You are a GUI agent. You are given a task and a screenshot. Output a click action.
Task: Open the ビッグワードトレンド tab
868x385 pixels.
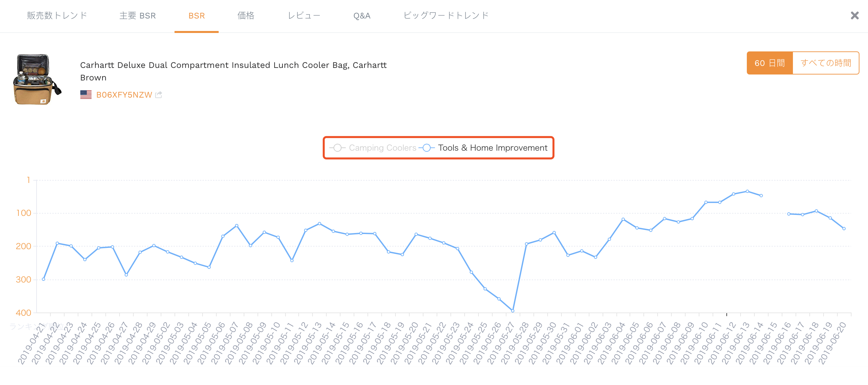[446, 15]
